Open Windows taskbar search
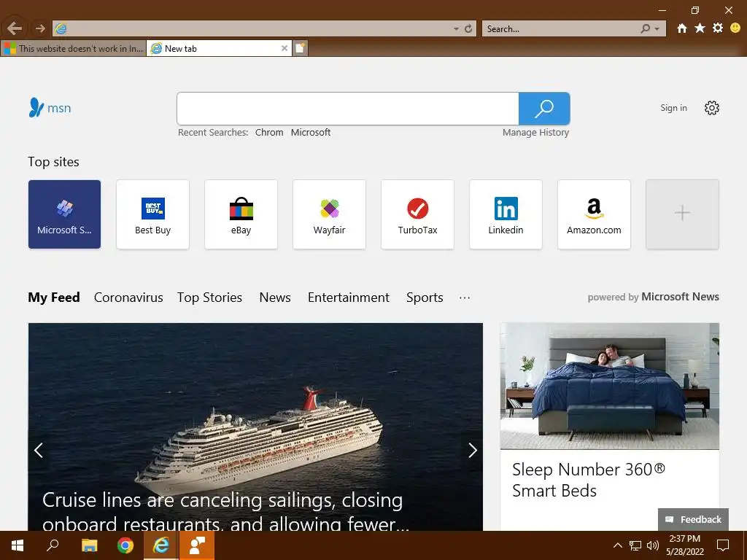Screen dimensions: 747x560 pyautogui.click(x=53, y=545)
